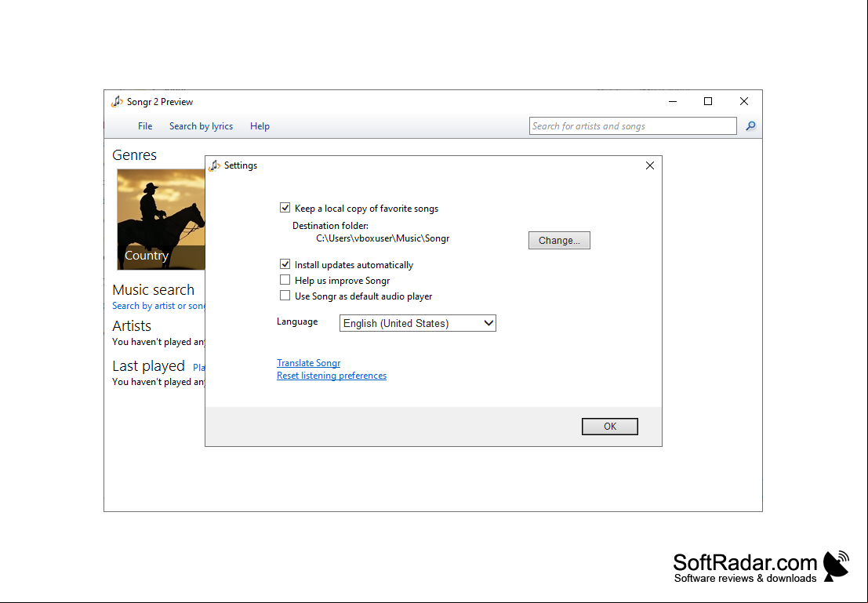Minimize the Songr 2 Preview window
The width and height of the screenshot is (868, 603).
[x=673, y=102]
